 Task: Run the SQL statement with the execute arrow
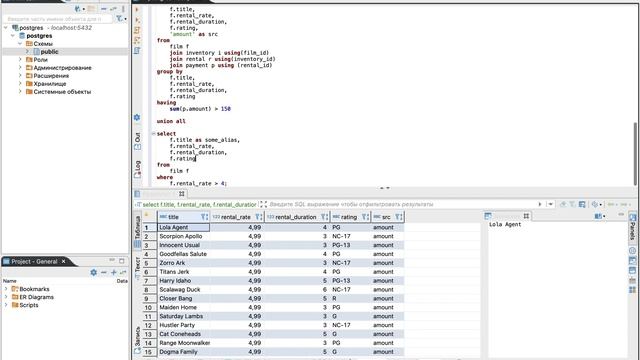click(x=137, y=9)
